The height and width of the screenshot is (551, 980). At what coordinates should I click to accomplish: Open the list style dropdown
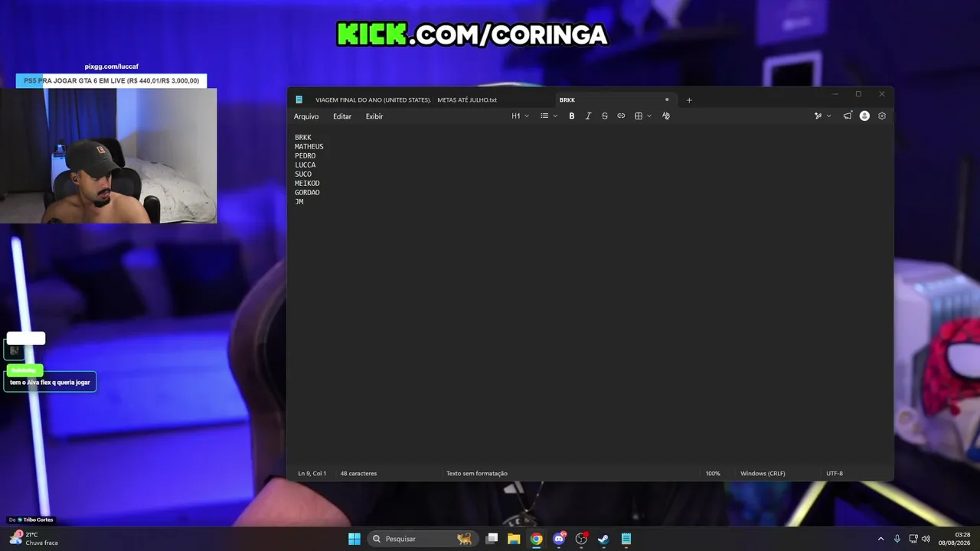[549, 116]
